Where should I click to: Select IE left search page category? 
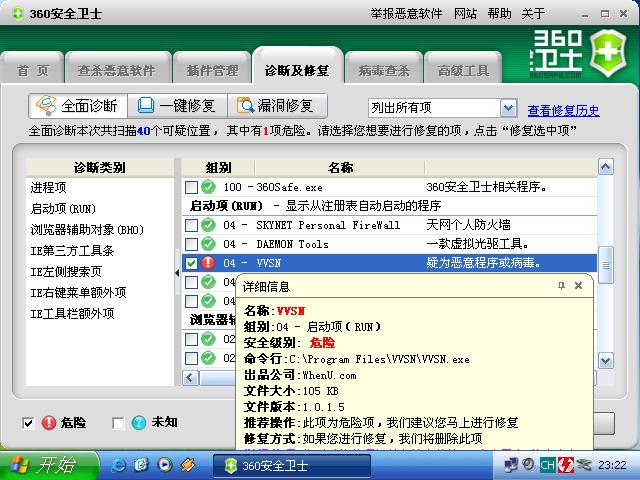click(66, 271)
